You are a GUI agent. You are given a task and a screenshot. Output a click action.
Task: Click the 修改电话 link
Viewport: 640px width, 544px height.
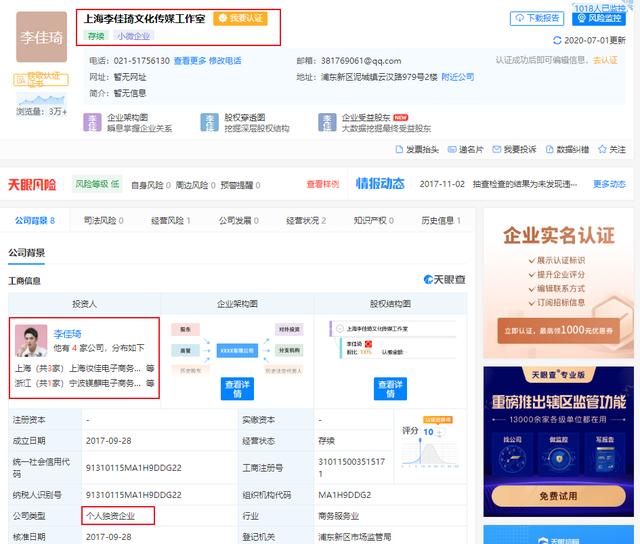tap(225, 61)
